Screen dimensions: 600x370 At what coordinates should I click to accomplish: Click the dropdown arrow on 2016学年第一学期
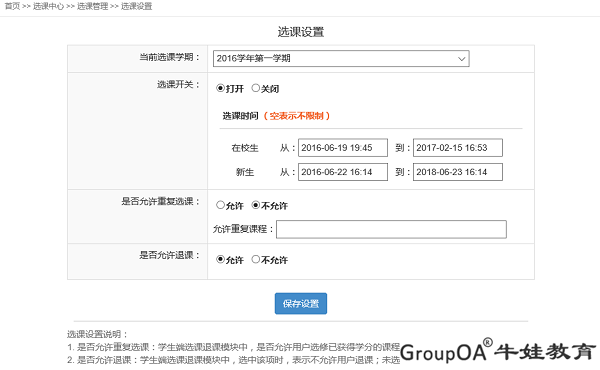(461, 59)
